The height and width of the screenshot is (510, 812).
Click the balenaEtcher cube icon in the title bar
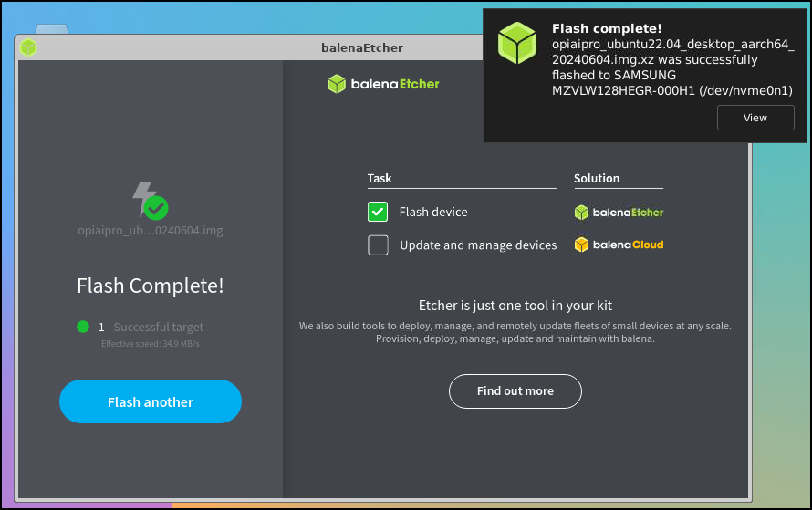(28, 47)
